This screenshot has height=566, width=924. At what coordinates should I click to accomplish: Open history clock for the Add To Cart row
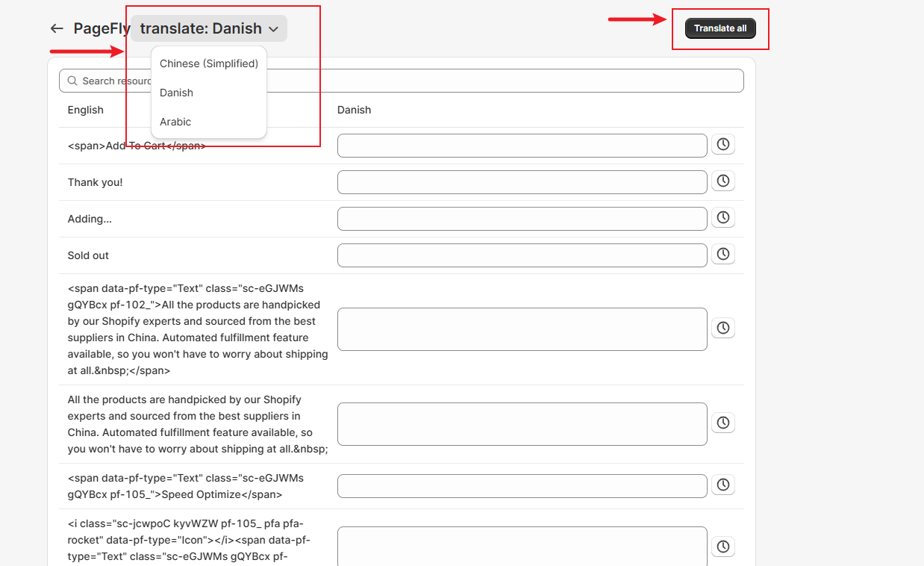(723, 144)
